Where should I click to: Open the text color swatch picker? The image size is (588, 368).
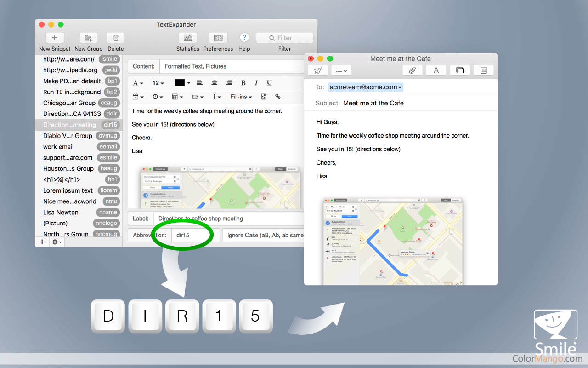coord(182,83)
